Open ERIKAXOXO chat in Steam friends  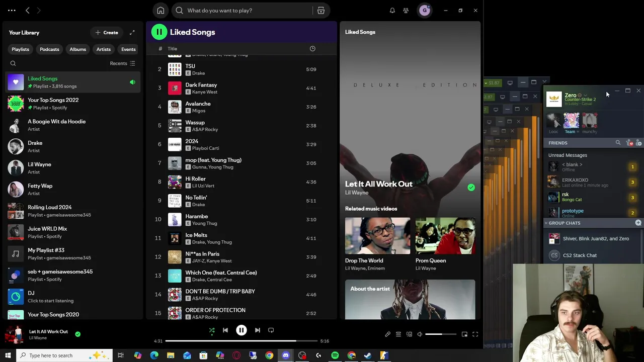593,182
